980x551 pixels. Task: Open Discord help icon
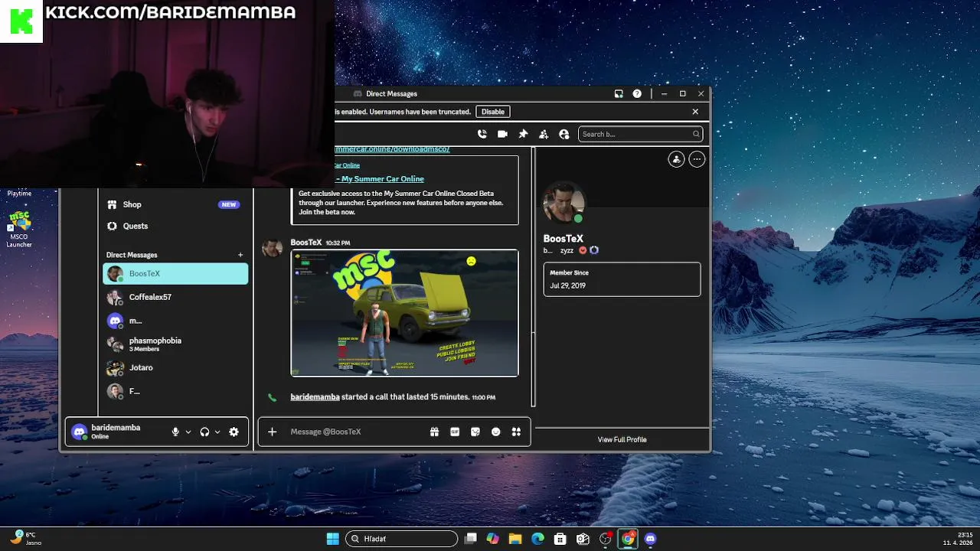click(637, 93)
